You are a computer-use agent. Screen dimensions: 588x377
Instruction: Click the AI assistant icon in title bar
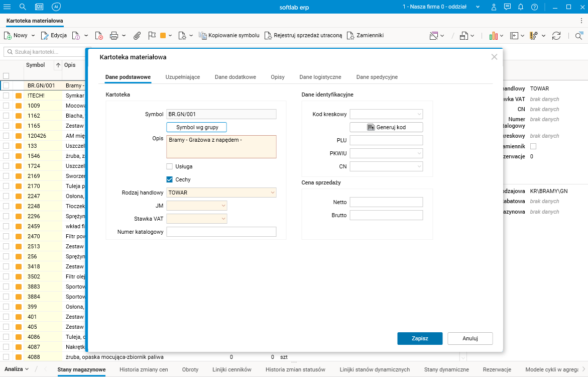pos(56,7)
